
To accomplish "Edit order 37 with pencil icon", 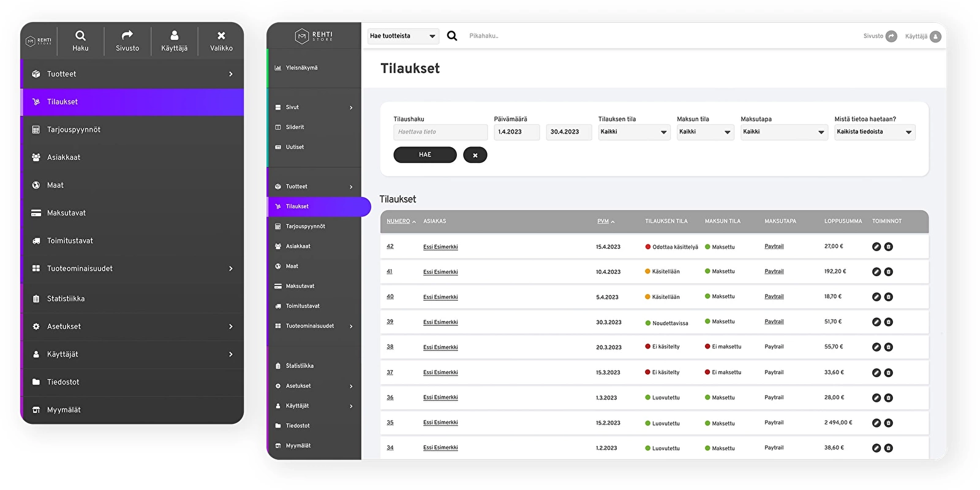I will click(x=876, y=372).
